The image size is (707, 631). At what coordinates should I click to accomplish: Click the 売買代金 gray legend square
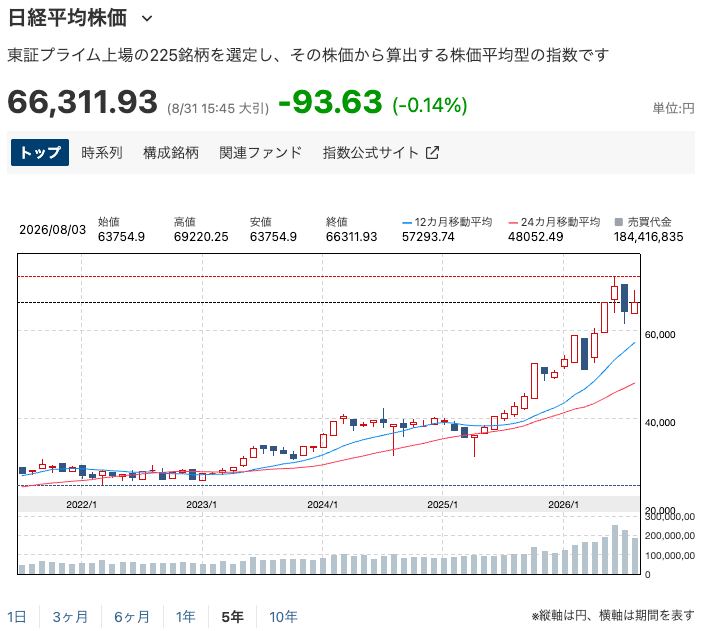tap(619, 222)
